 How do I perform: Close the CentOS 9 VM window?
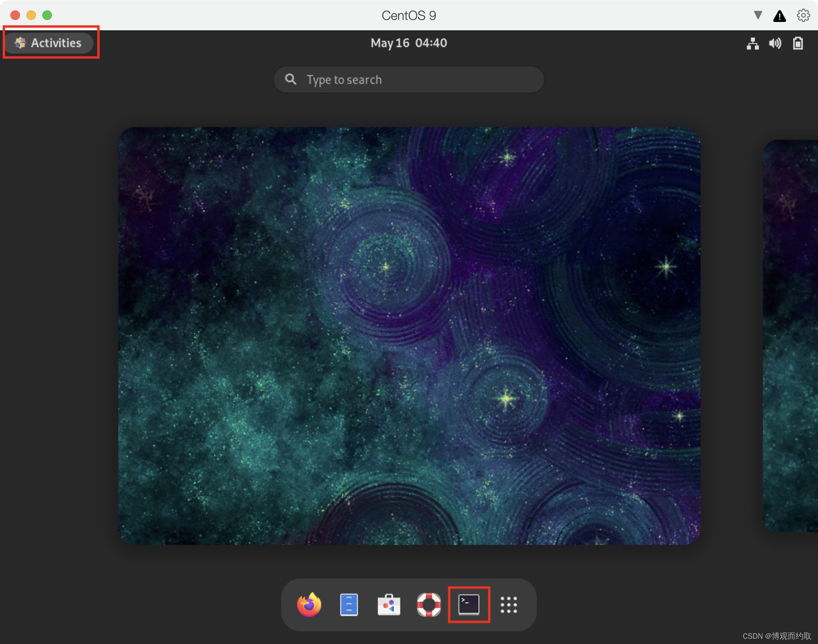[15, 15]
